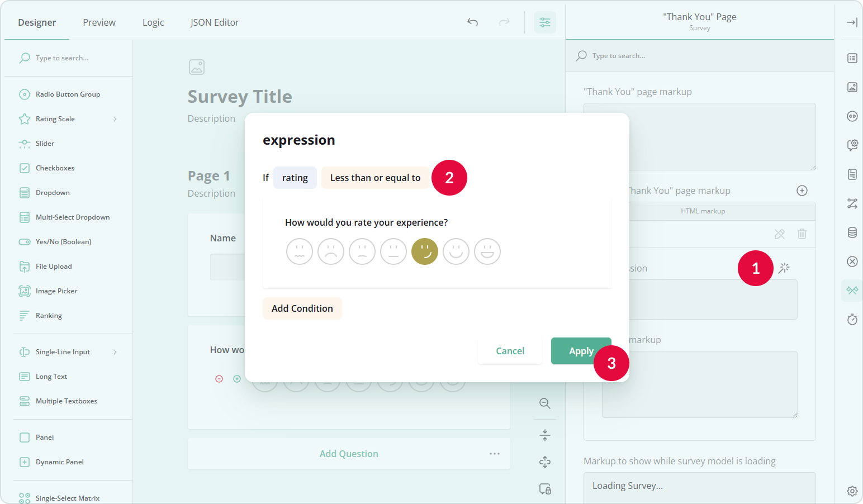Open the expression builder magic wand icon
Image resolution: width=863 pixels, height=504 pixels.
[784, 268]
